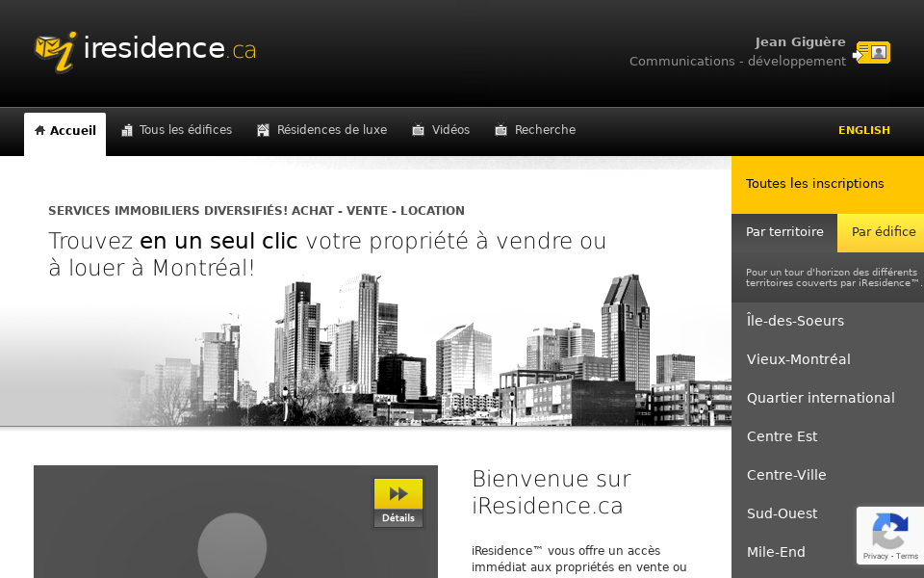924x578 pixels.
Task: Switch to the Par territoire tab
Action: click(x=784, y=232)
